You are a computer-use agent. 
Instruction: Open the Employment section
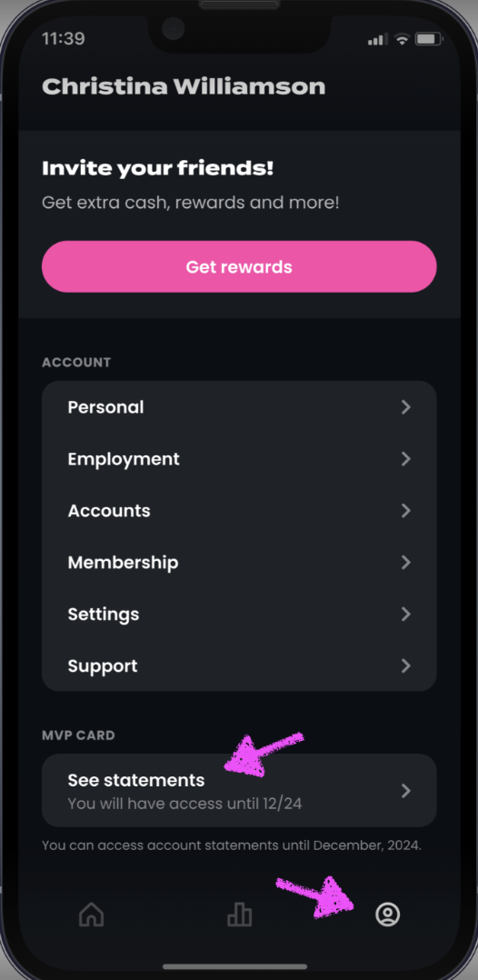[x=239, y=459]
